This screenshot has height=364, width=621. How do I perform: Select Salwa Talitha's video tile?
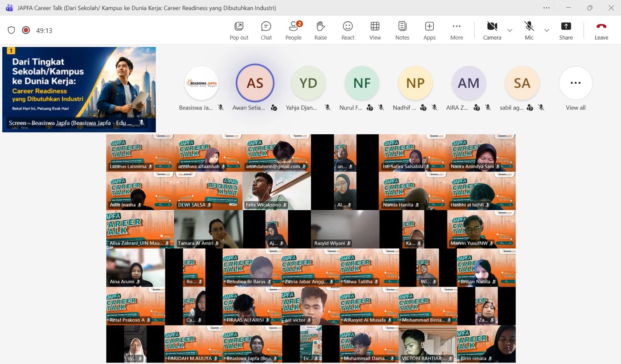pyautogui.click(x=369, y=268)
